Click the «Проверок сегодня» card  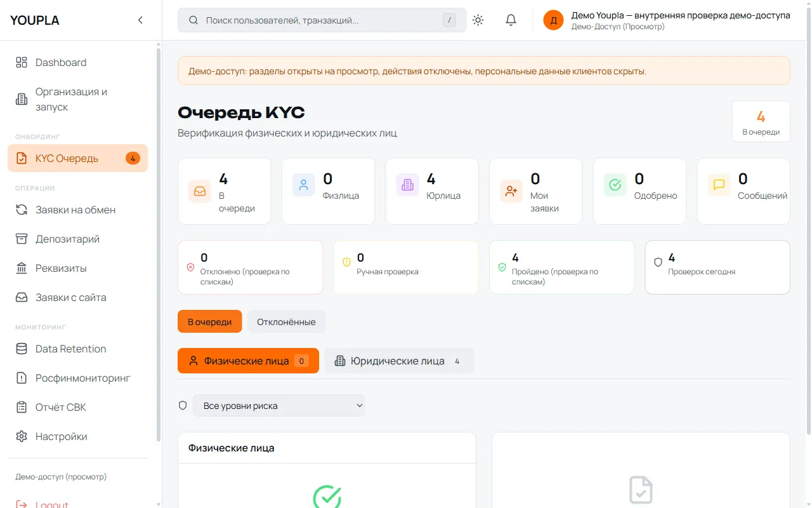[x=717, y=267]
